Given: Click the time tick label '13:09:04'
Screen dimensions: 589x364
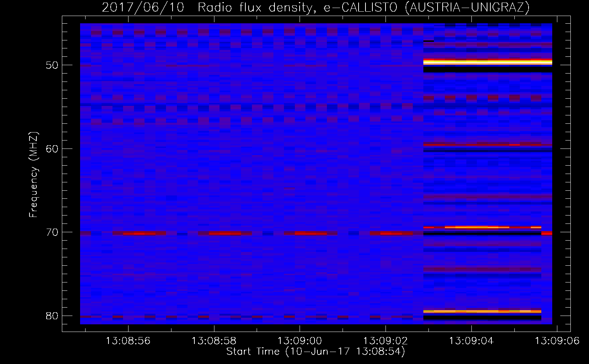Looking at the screenshot, I should [471, 341].
